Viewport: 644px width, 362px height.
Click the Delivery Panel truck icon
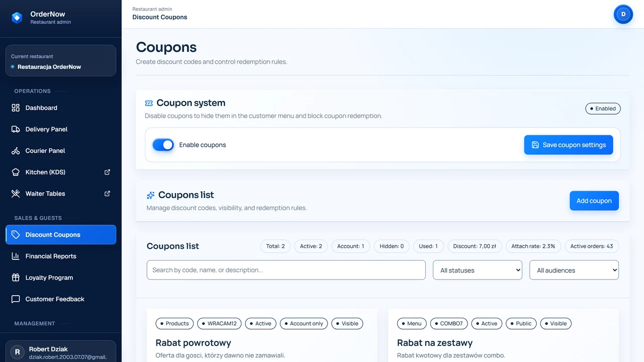point(16,129)
